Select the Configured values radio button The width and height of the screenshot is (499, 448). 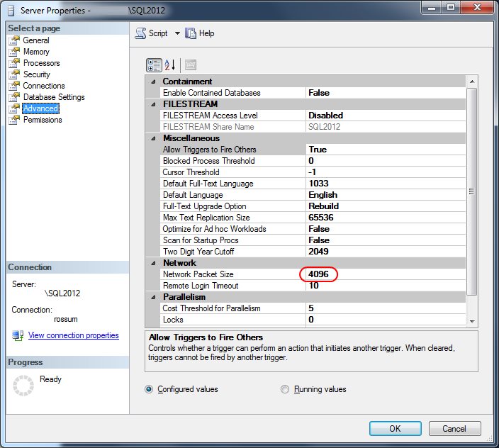pos(149,389)
